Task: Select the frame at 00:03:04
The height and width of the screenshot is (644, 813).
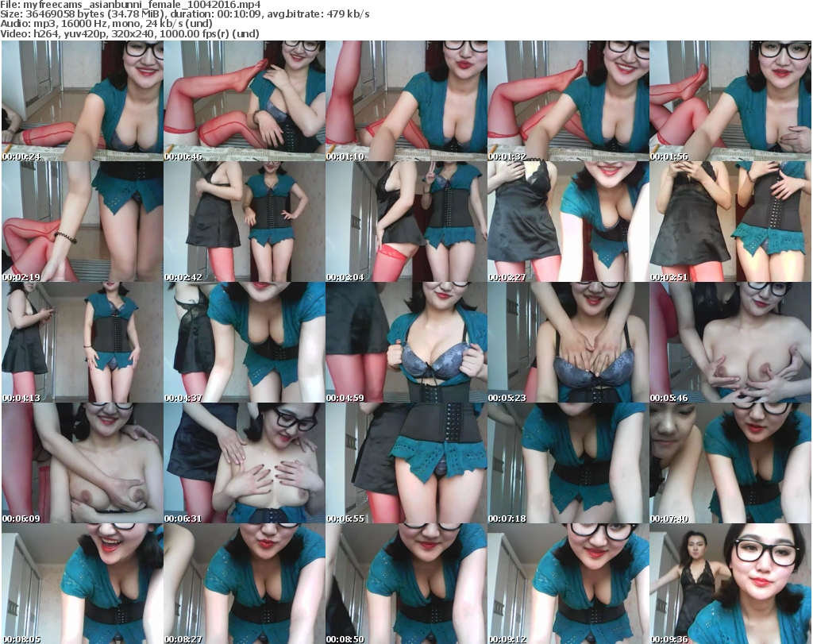Action: (406, 222)
